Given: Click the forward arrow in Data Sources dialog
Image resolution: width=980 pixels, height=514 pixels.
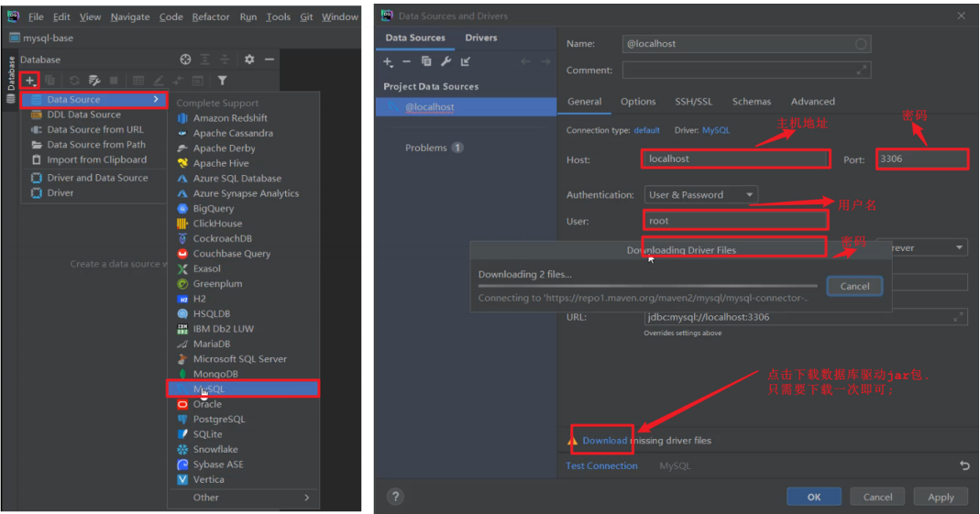Looking at the screenshot, I should (x=545, y=61).
